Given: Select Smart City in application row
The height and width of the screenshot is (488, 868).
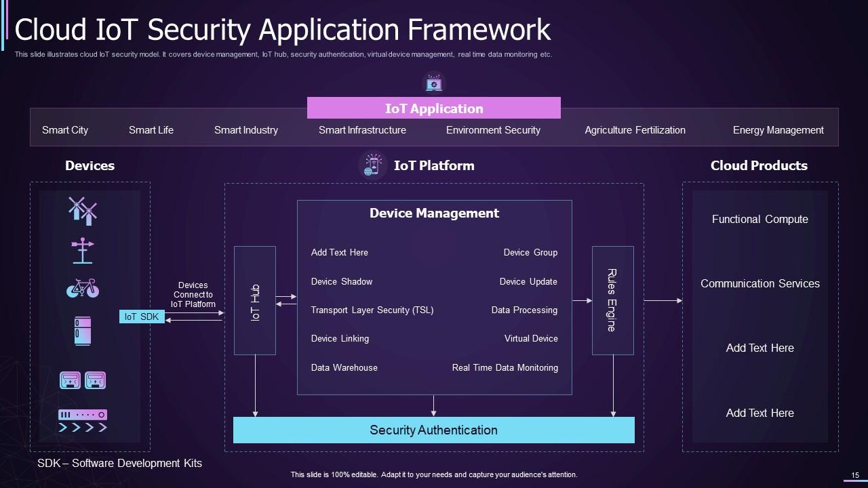Looking at the screenshot, I should (x=65, y=130).
